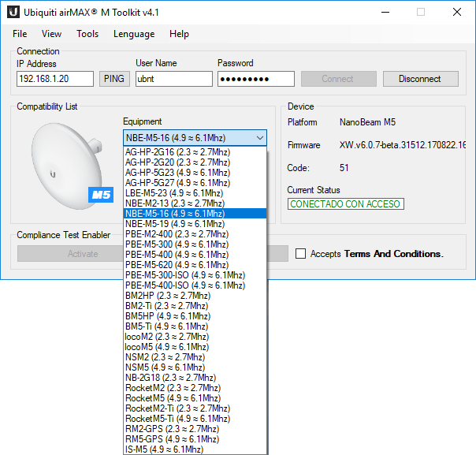Open the Help menu

point(179,34)
